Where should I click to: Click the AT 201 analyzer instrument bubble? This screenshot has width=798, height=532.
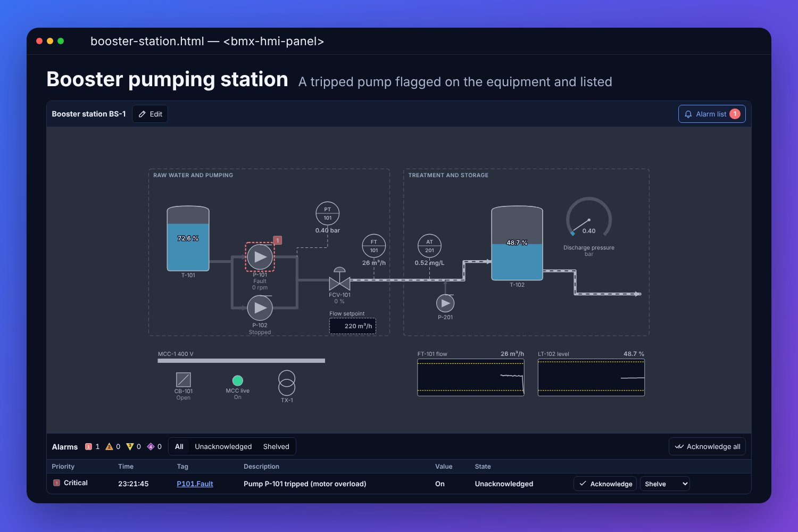tap(429, 246)
